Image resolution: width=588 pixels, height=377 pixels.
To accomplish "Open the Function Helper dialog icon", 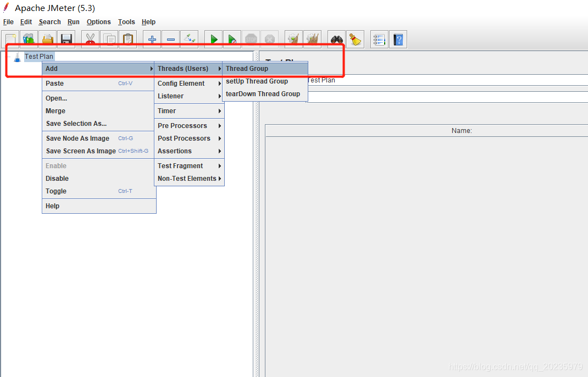I will [x=380, y=39].
